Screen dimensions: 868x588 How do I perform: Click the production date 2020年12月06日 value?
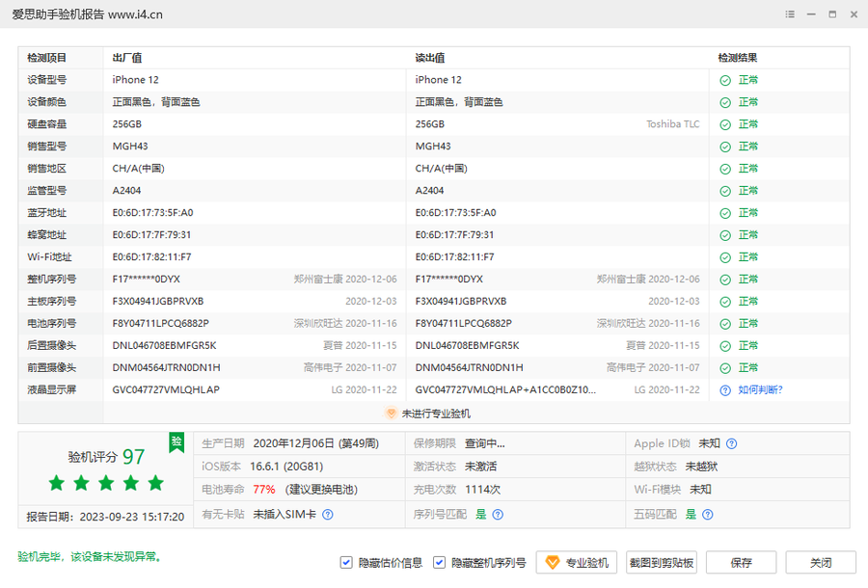tap(315, 443)
